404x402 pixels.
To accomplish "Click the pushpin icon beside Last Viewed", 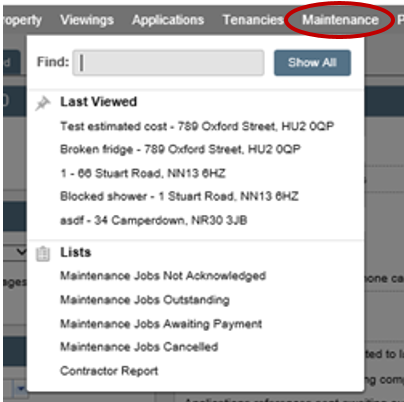I will (43, 103).
